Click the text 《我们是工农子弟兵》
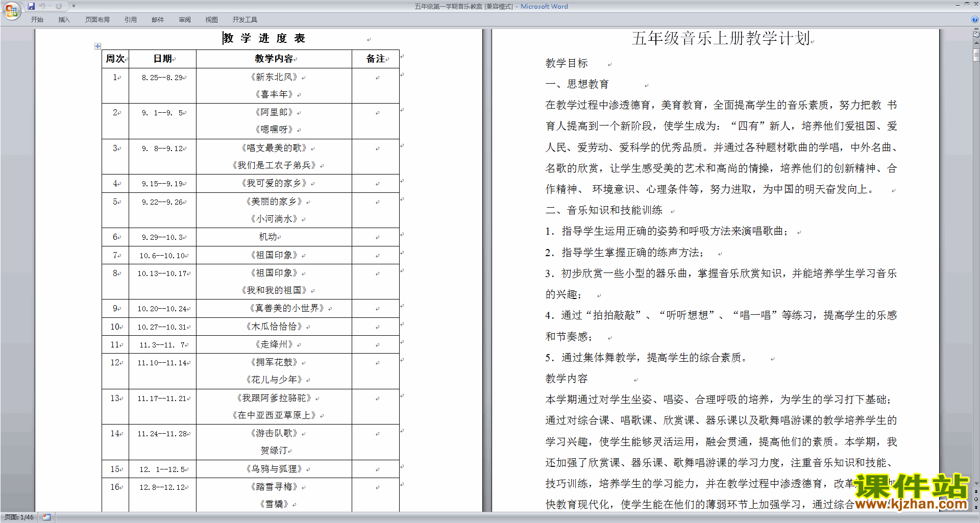This screenshot has height=523, width=980. 274,165
